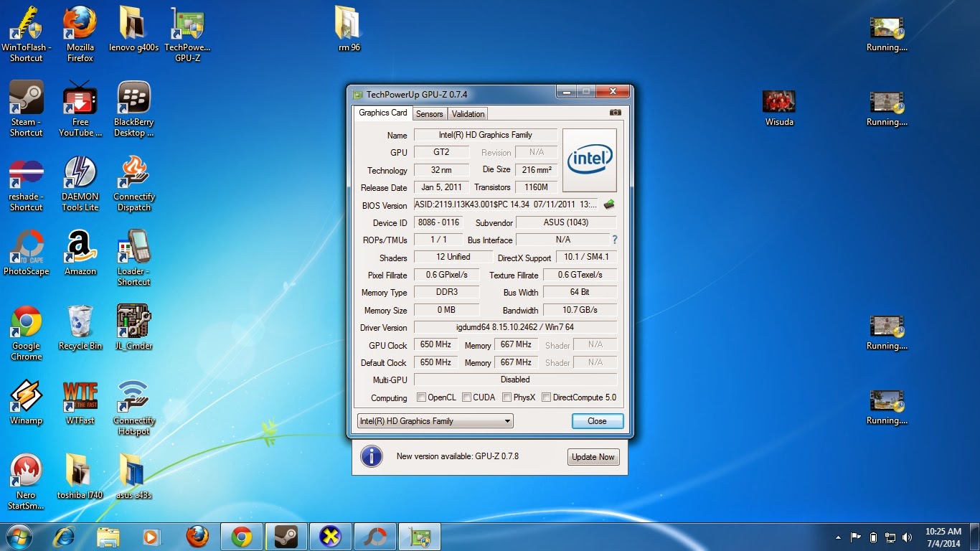Open the taskbar clock showing 10:25 AM
Image resolution: width=980 pixels, height=551 pixels.
pyautogui.click(x=943, y=537)
